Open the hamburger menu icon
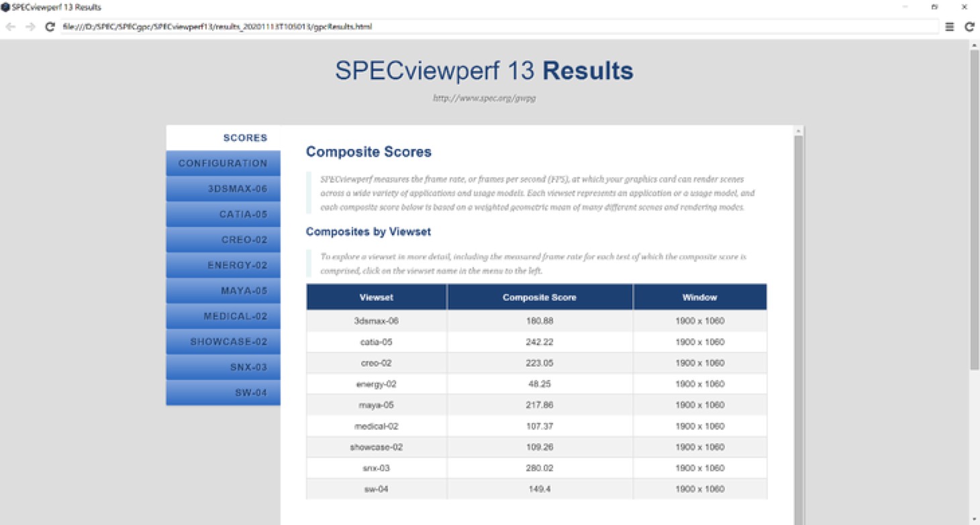The image size is (980, 525). point(949,27)
